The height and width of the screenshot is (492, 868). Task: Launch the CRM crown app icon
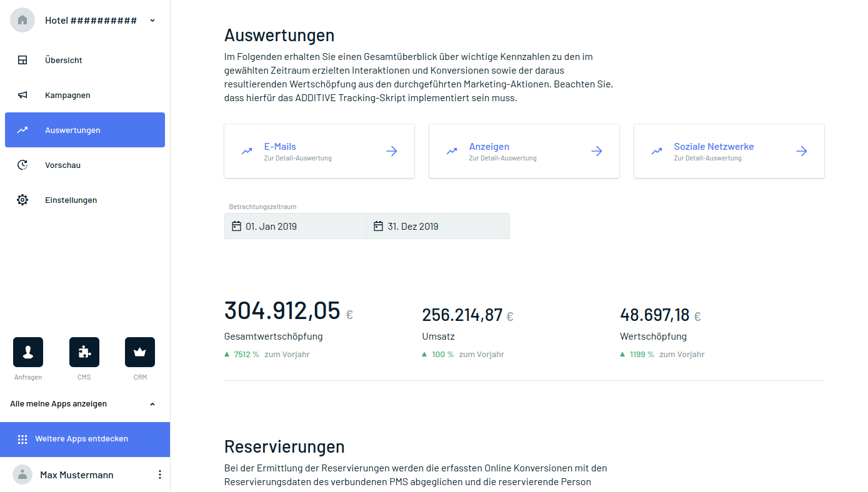(x=140, y=352)
